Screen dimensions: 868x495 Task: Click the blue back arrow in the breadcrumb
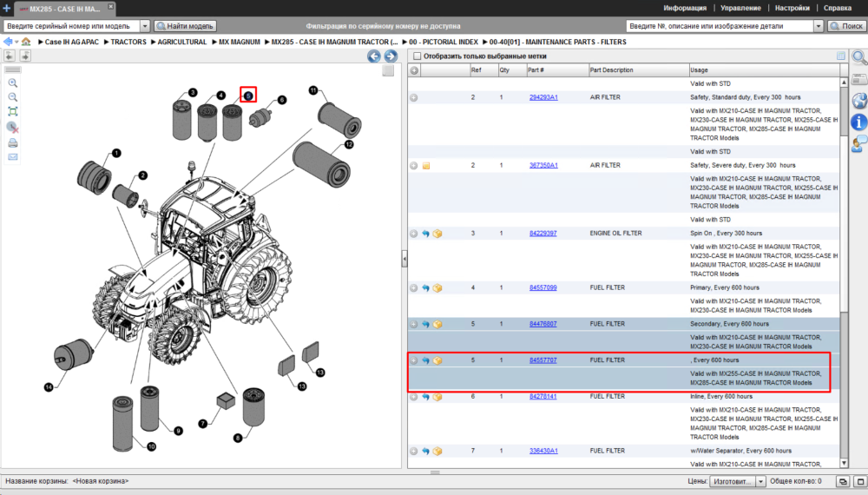8,42
